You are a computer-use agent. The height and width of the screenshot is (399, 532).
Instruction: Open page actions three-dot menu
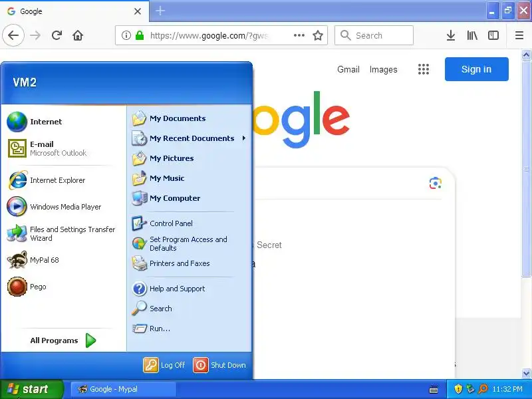point(299,35)
